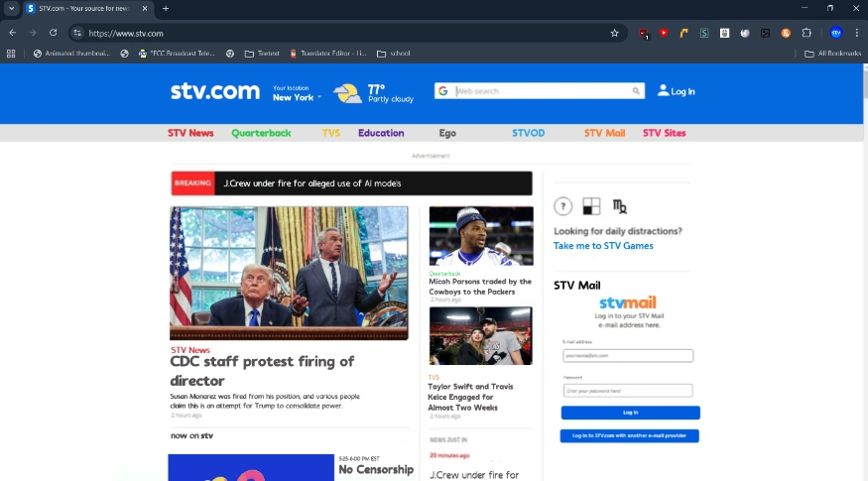868x481 pixels.
Task: Open the STV profile avatar in Chrome
Action: (836, 33)
